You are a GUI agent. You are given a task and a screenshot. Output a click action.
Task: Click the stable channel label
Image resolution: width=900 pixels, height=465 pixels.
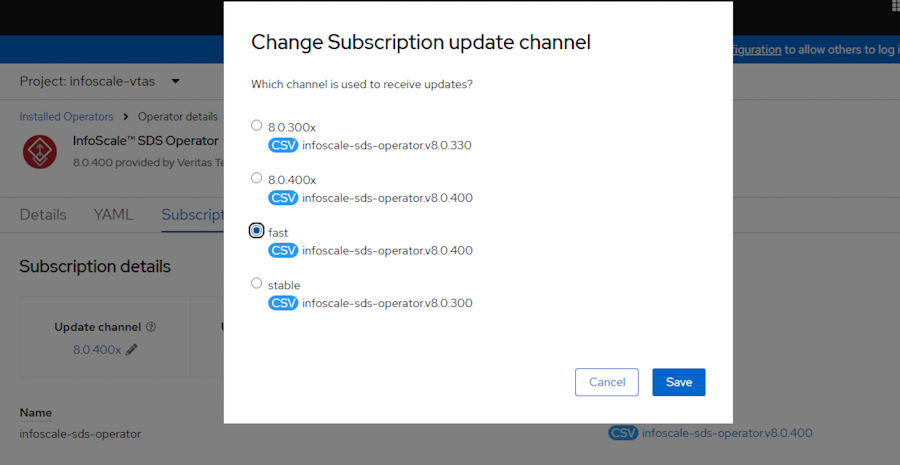[x=284, y=285]
